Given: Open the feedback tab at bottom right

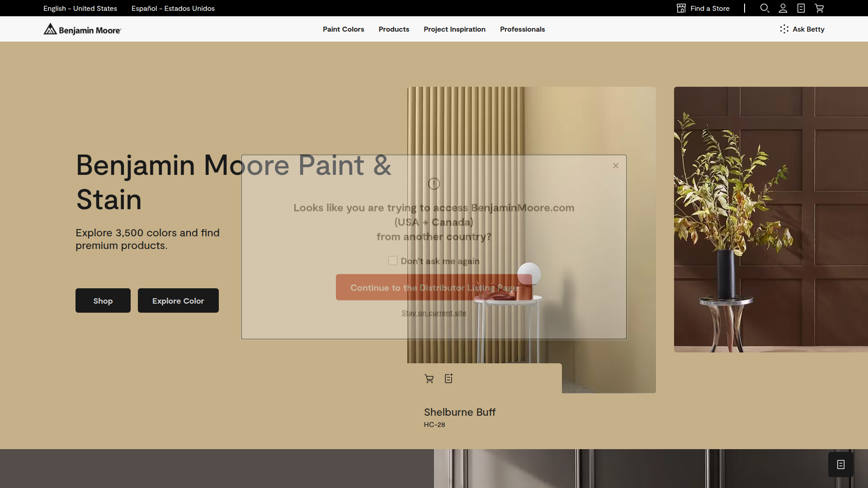Looking at the screenshot, I should [x=840, y=464].
